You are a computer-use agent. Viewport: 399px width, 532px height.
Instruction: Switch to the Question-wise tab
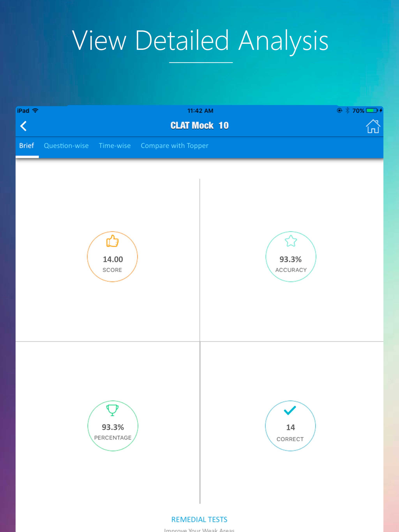[66, 145]
